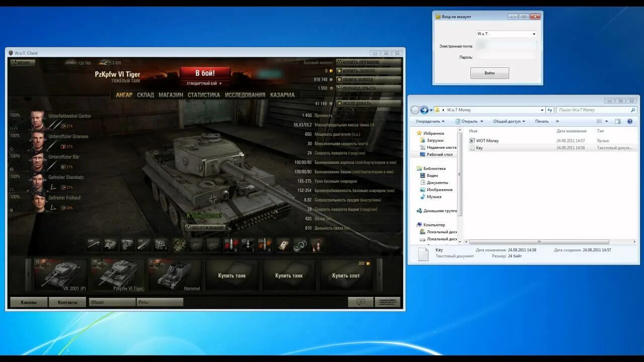Viewport: 644px width, 362px height.
Task: Select the radio module icon
Action: [161, 245]
